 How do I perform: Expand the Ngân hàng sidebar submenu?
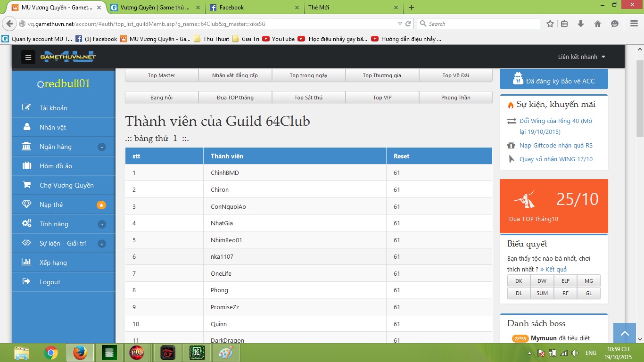tap(102, 147)
